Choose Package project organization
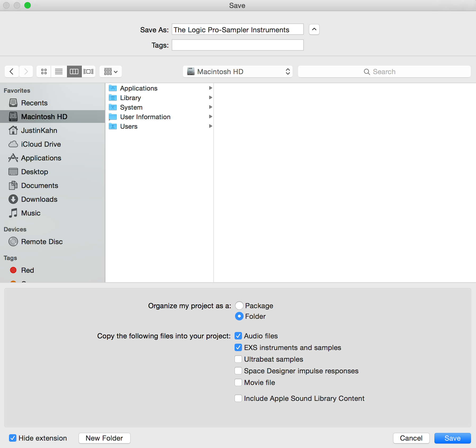 (239, 306)
